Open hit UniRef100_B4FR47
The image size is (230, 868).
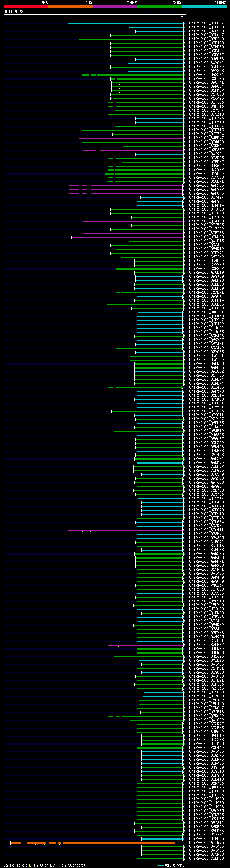pyautogui.click(x=206, y=138)
